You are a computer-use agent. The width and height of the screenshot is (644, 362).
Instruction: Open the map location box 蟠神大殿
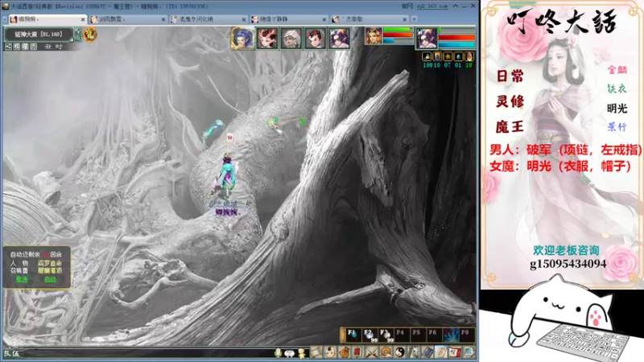(39, 35)
